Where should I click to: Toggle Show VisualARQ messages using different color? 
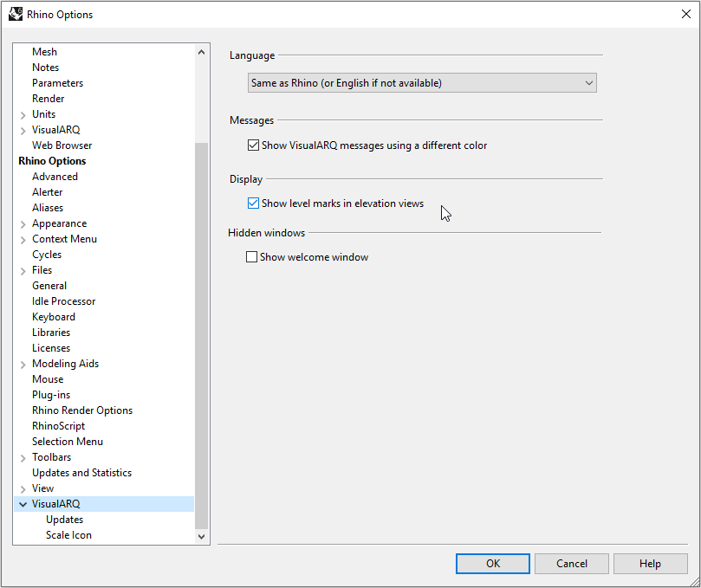[254, 145]
